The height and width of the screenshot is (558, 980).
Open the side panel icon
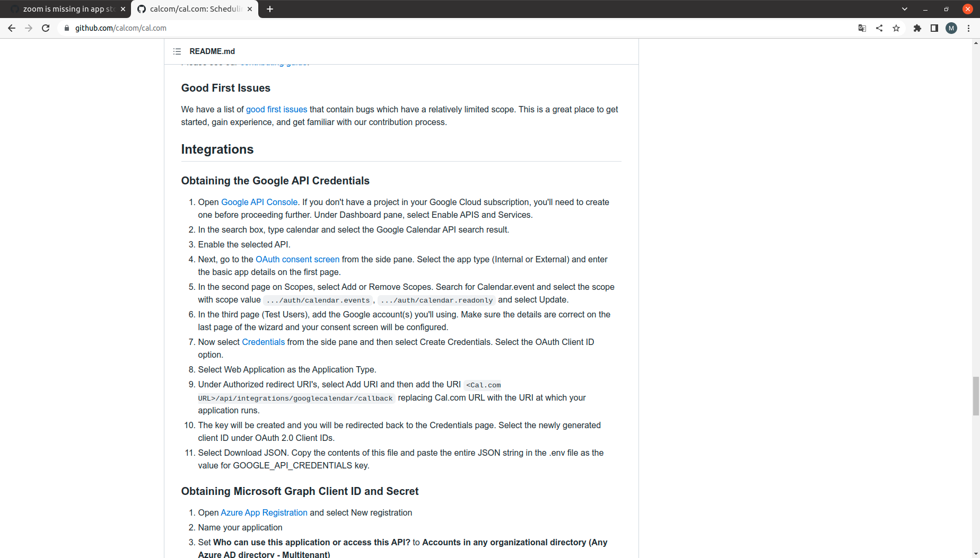pyautogui.click(x=934, y=28)
